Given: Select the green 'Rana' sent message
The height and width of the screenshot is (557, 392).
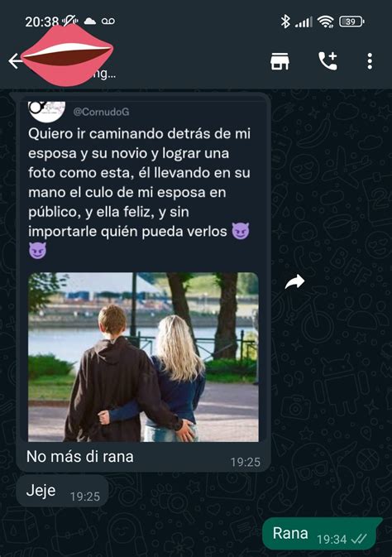Looking at the screenshot, I should [x=322, y=534].
